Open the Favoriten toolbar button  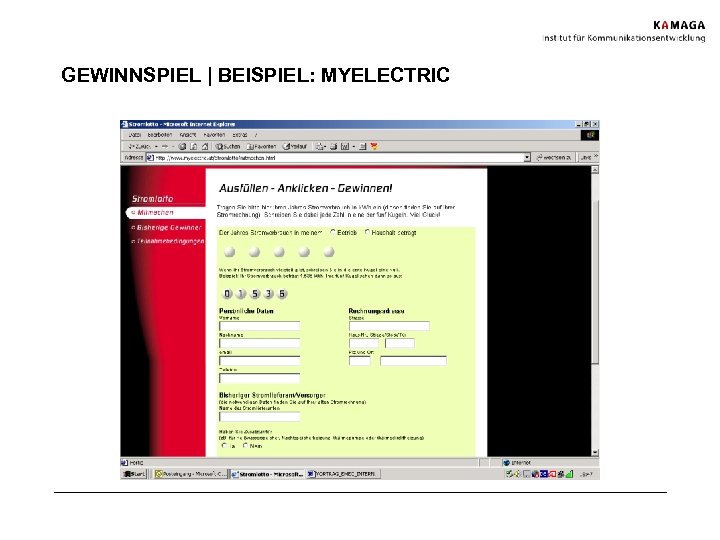click(x=261, y=146)
